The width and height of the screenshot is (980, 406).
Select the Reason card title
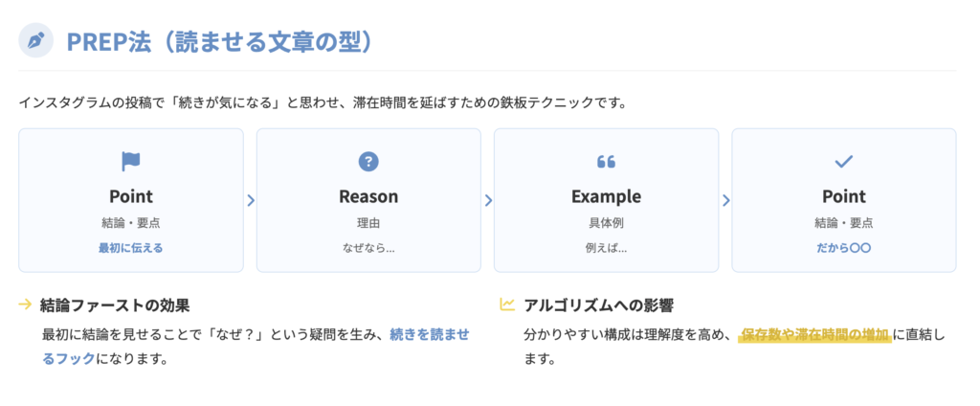[x=368, y=196]
